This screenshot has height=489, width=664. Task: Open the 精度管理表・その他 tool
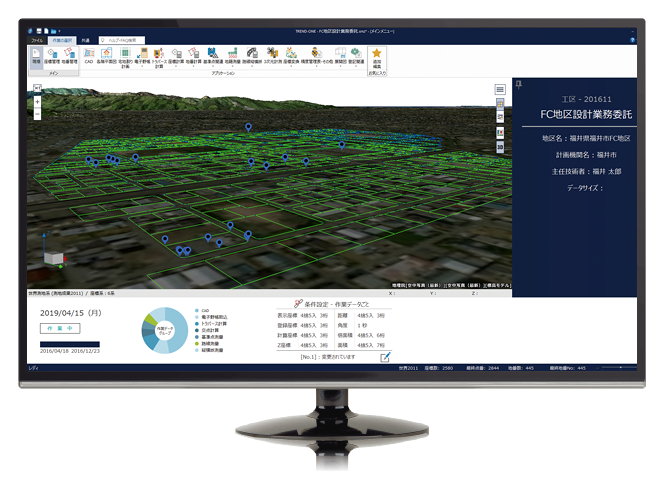pyautogui.click(x=317, y=56)
